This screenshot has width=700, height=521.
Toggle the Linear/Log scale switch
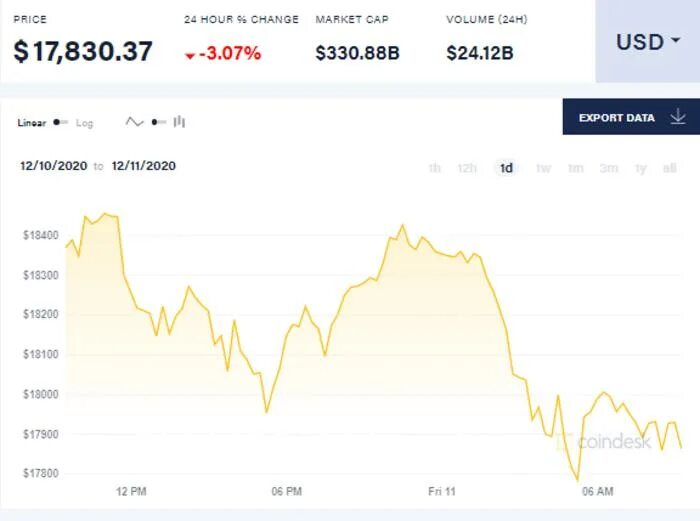point(60,122)
